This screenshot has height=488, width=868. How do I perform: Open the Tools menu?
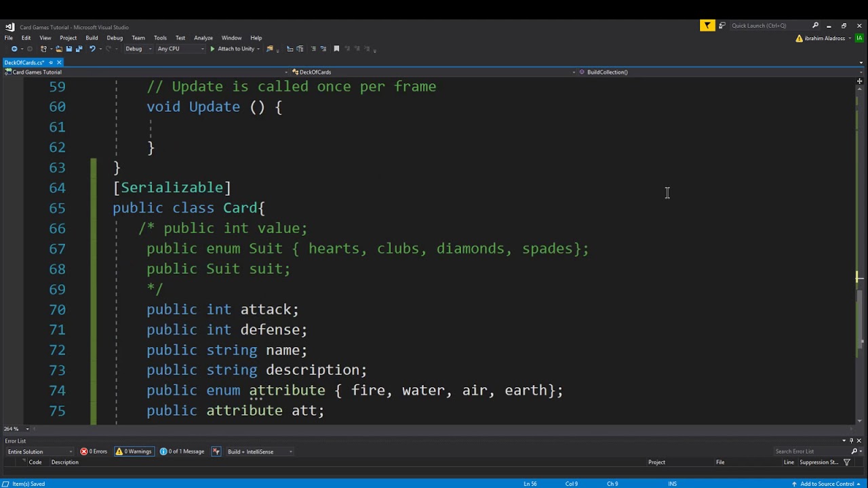[x=160, y=38]
